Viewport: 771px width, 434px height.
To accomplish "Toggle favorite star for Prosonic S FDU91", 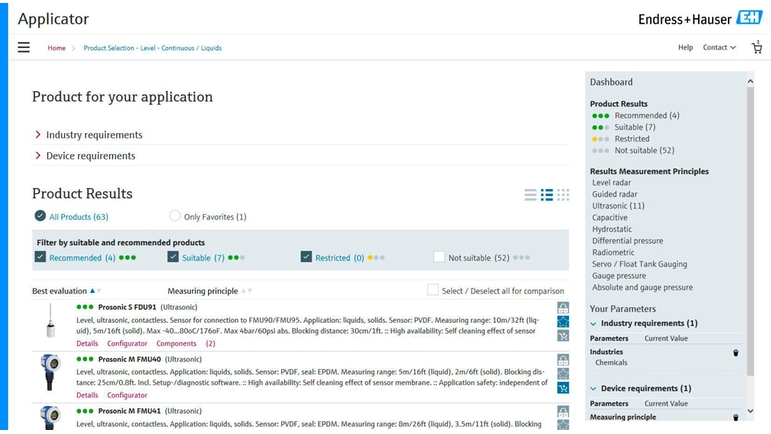I will pyautogui.click(x=563, y=322).
